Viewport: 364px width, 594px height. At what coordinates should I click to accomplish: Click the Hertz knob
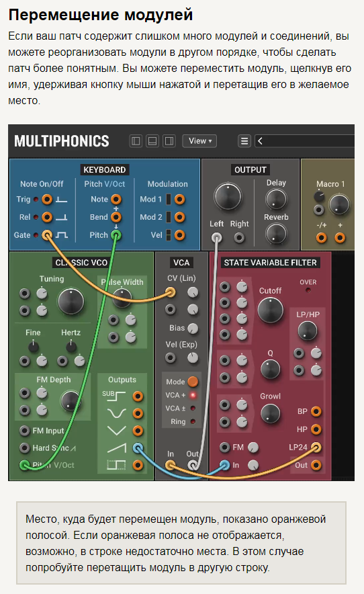(x=71, y=346)
